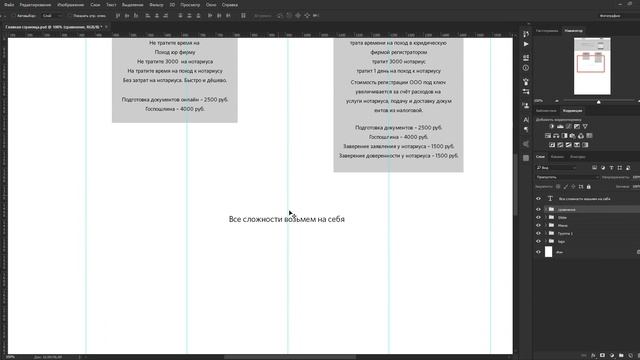640x360 pixels.
Task: Add a Brightness/Contrast adjustment
Action: [552, 127]
